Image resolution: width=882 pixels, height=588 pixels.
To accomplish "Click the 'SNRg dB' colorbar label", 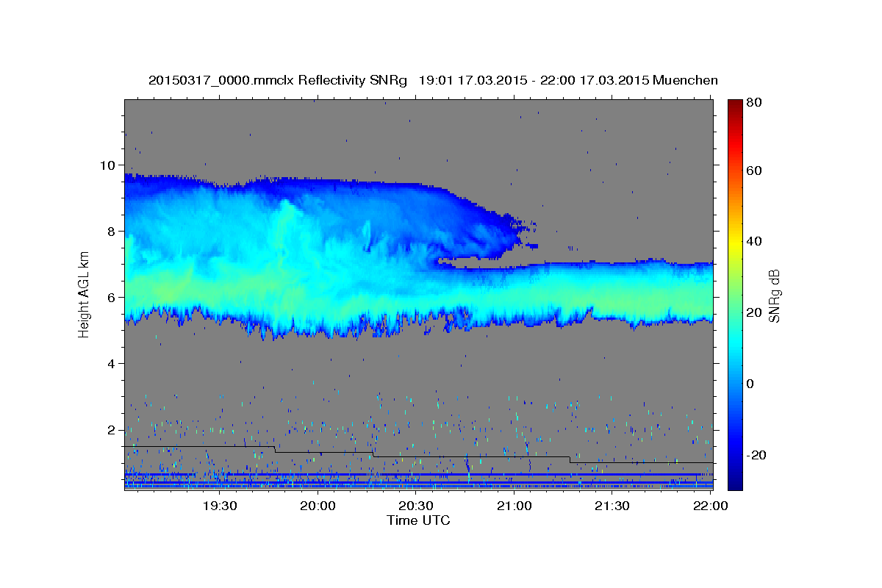I will point(774,295).
